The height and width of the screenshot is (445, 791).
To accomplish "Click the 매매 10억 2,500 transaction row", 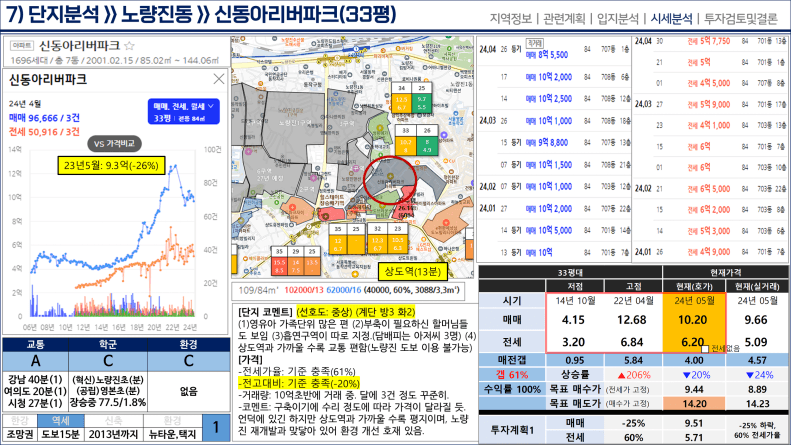I will (554, 99).
